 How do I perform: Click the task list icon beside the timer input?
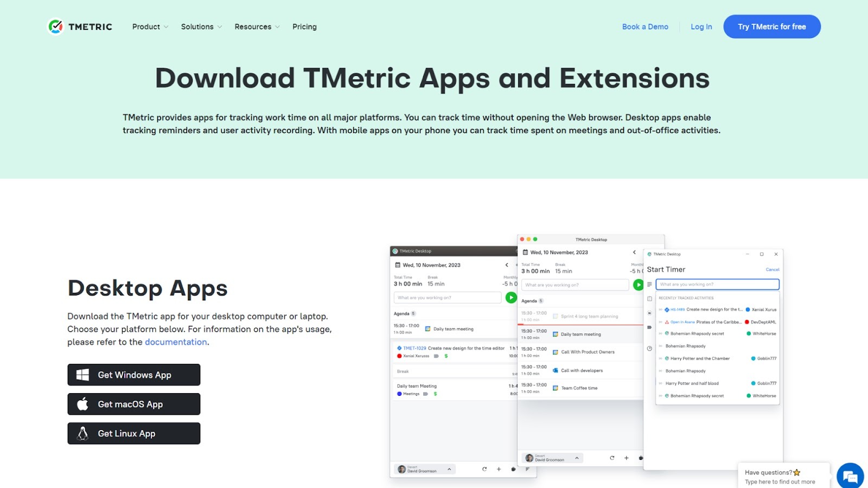(649, 285)
